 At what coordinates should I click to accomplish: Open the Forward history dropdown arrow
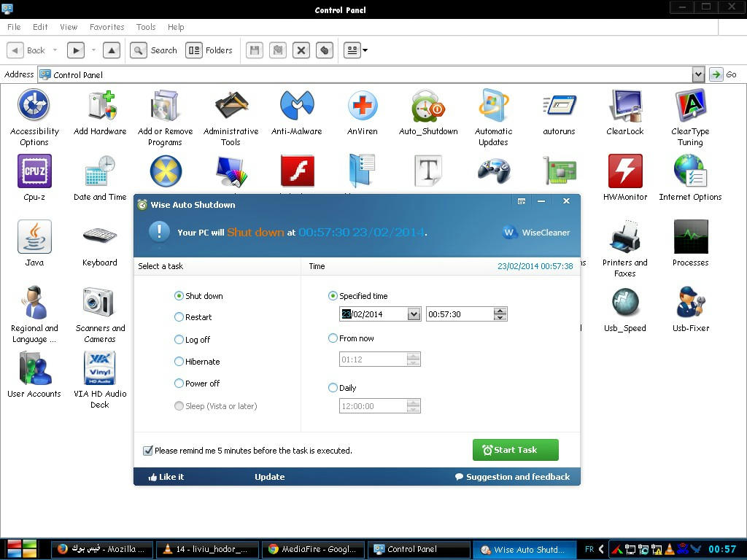(x=93, y=50)
